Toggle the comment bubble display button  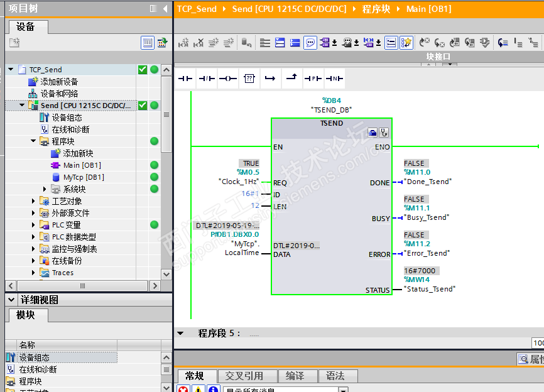click(x=310, y=43)
